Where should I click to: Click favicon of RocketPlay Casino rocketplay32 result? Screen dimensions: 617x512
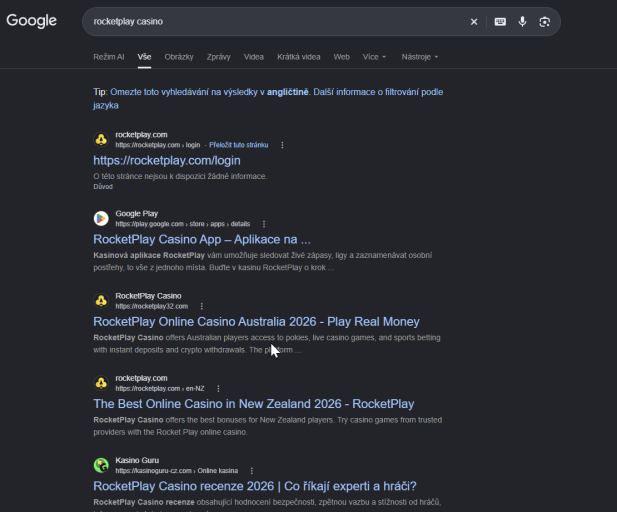(x=101, y=301)
